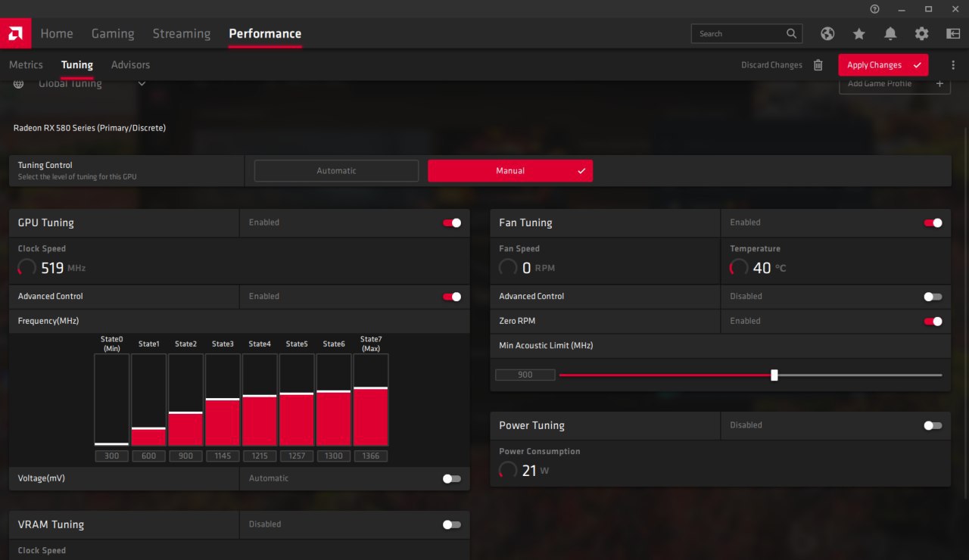Image resolution: width=969 pixels, height=560 pixels.
Task: Click the Apply Changes button
Action: coord(883,65)
